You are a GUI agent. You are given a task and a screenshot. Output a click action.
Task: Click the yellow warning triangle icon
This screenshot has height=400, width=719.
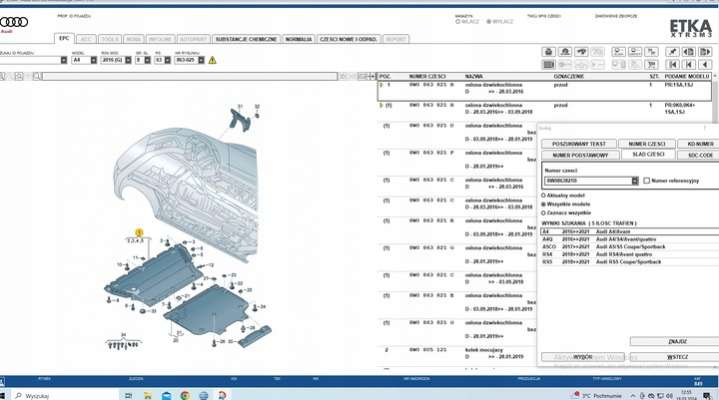tap(212, 60)
